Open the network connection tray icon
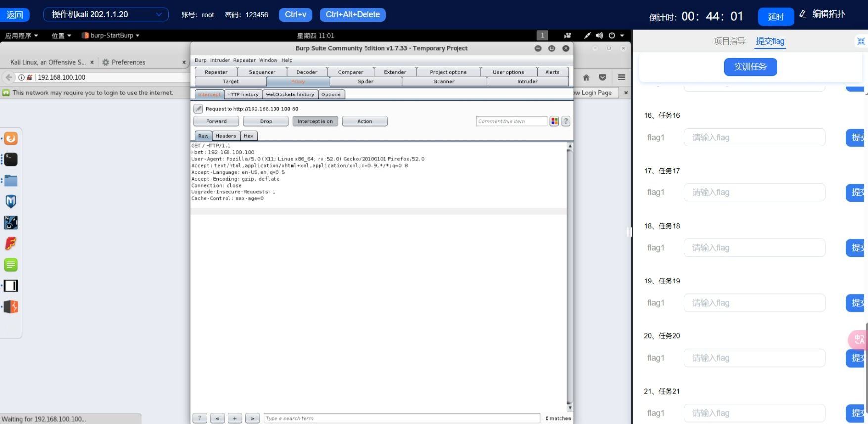Screen dimensions: 868x424 [587, 36]
